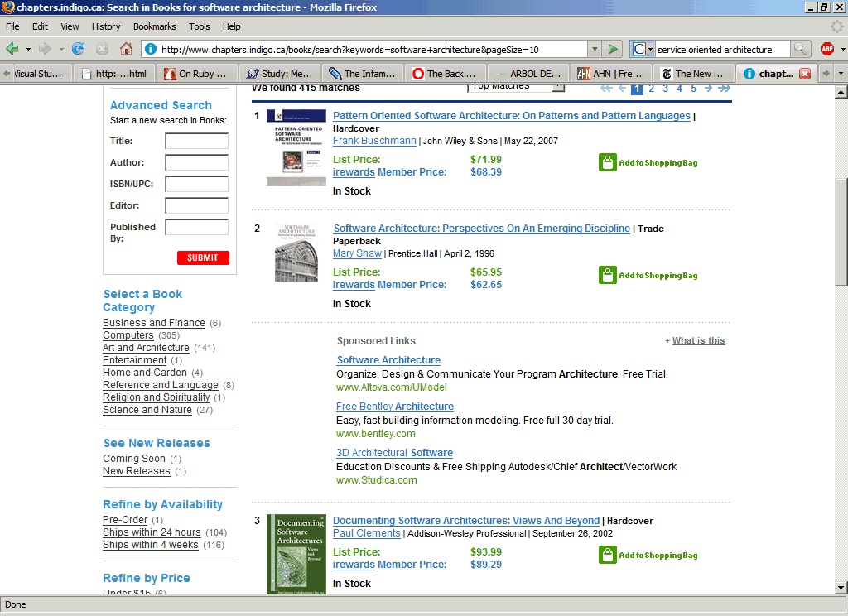Go to the first results page arrow
The width and height of the screenshot is (848, 616).
(606, 88)
